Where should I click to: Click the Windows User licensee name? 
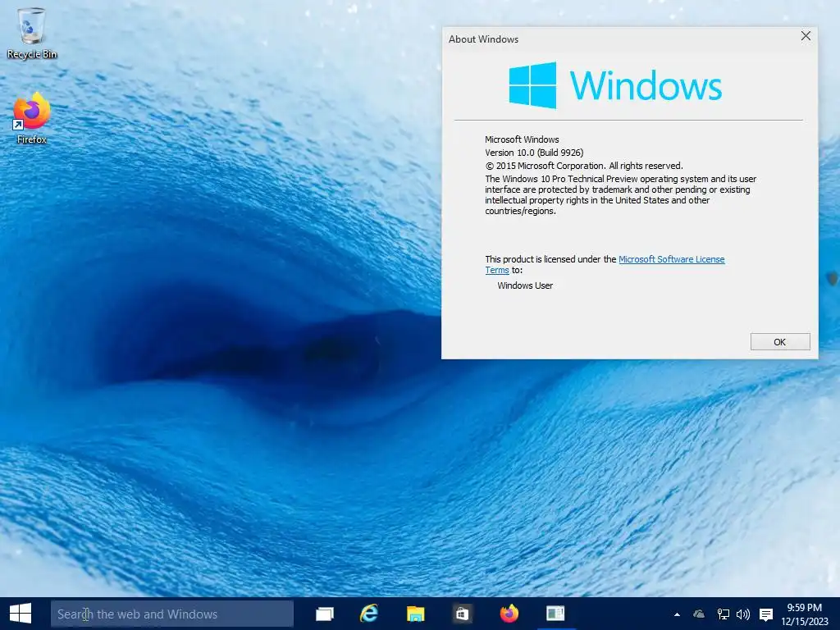(x=525, y=285)
